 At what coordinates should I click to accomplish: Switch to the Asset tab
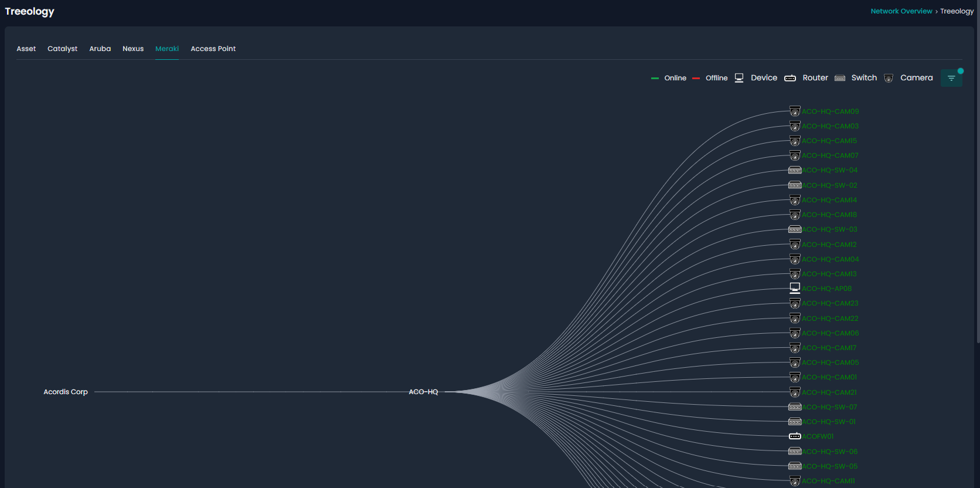pyautogui.click(x=26, y=49)
